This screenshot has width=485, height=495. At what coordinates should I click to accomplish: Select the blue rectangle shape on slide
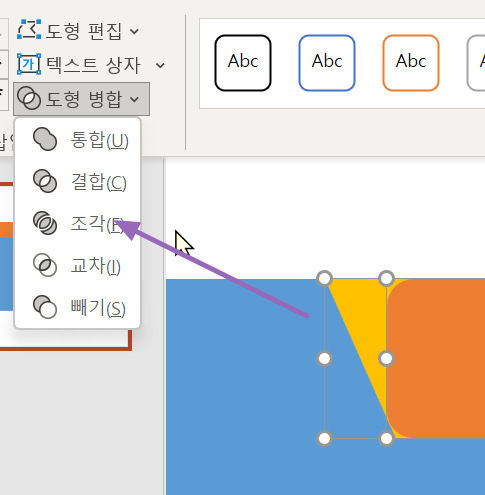click(247, 387)
